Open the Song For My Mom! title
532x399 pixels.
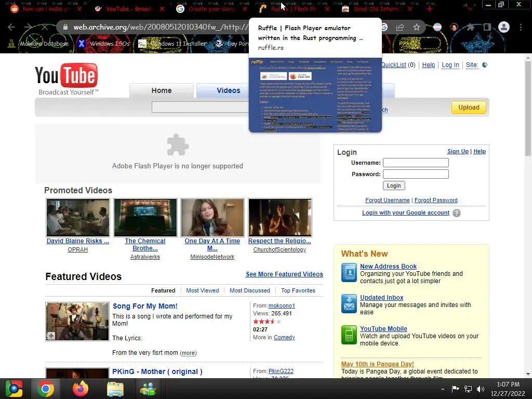tap(145, 306)
